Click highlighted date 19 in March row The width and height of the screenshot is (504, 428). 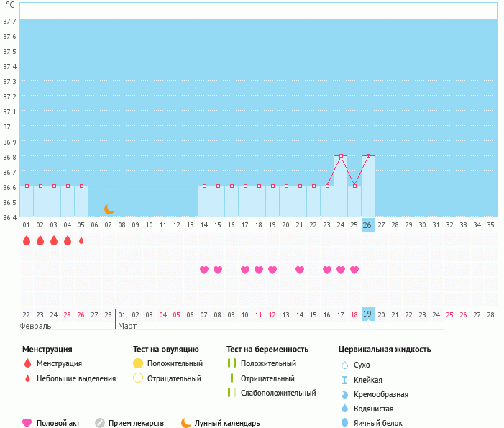point(367,314)
